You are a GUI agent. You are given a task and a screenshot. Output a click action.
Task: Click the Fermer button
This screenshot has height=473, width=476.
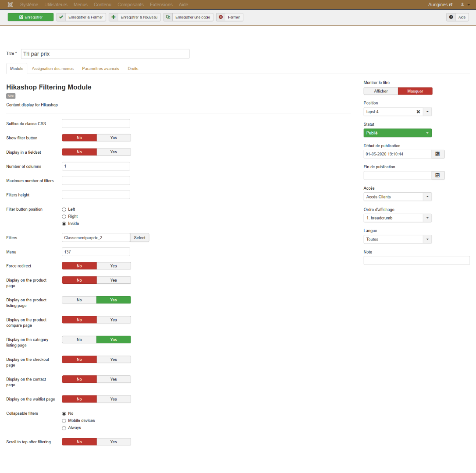pos(230,17)
